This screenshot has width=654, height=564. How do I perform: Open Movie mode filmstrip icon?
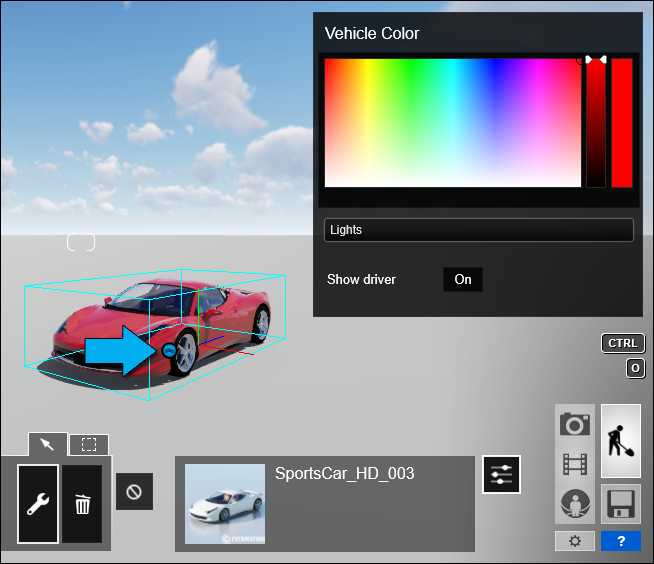pyautogui.click(x=575, y=464)
